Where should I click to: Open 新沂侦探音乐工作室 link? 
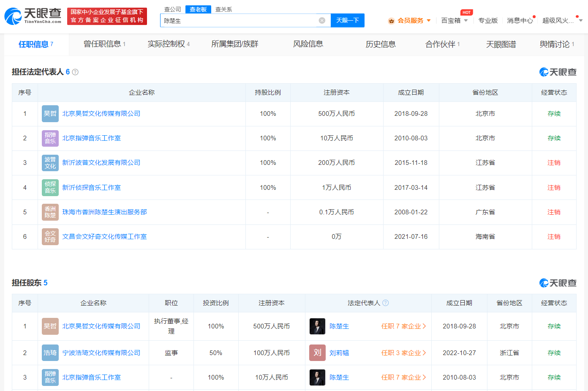click(92, 188)
